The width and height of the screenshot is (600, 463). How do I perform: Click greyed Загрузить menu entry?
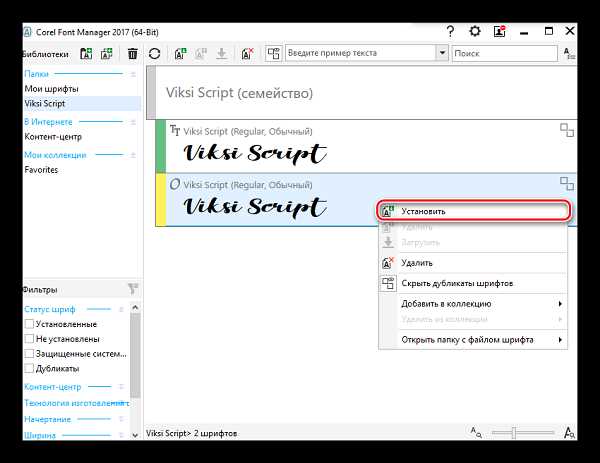(473, 243)
